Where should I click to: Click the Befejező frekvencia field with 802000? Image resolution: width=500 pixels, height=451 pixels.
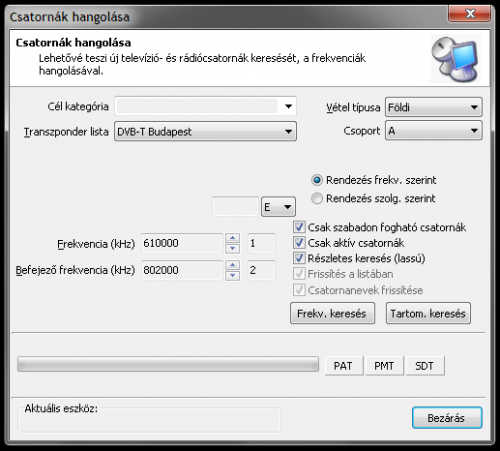click(182, 270)
